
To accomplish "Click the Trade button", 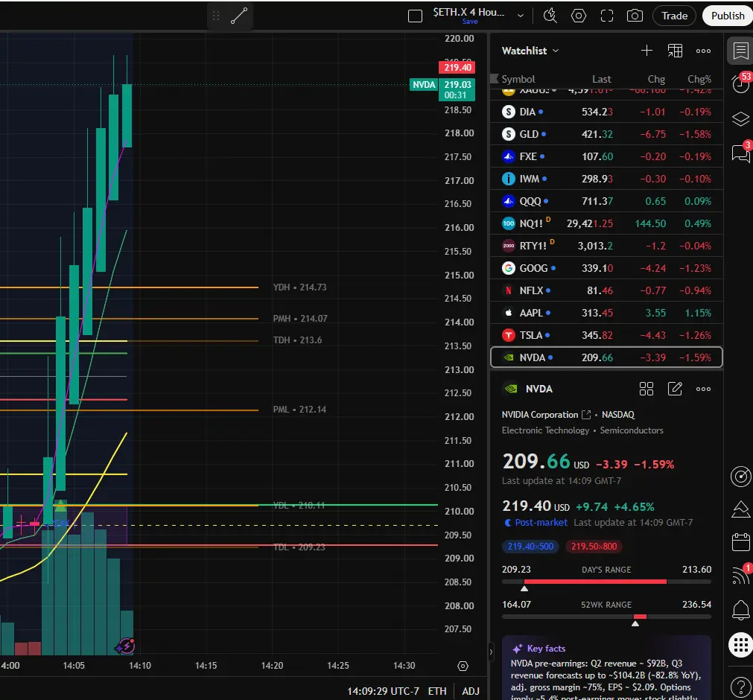I will (x=674, y=16).
